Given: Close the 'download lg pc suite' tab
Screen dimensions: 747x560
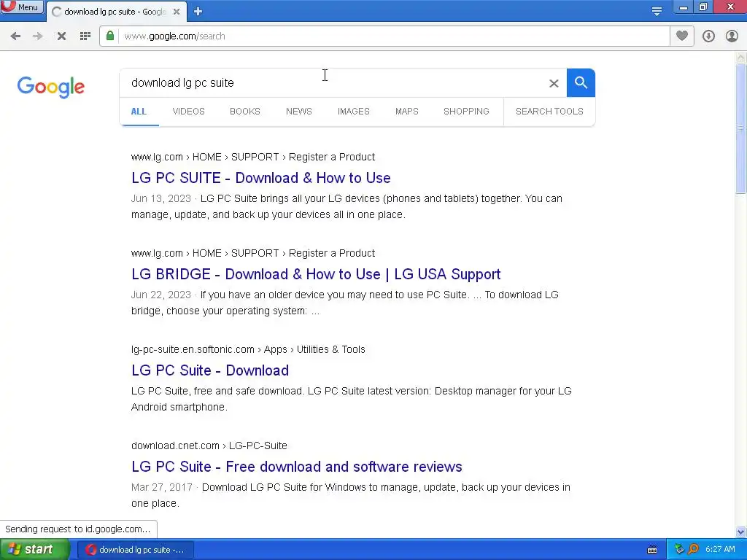Looking at the screenshot, I should click(x=177, y=12).
